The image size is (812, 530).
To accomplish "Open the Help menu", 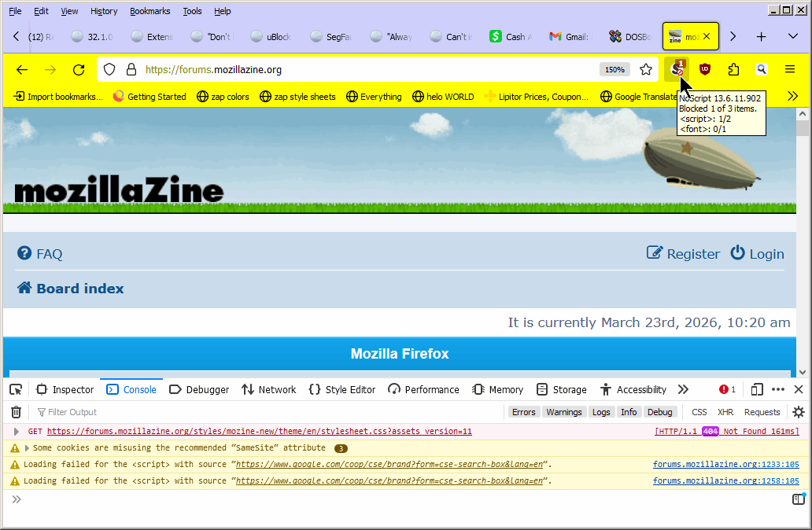I will (x=222, y=11).
